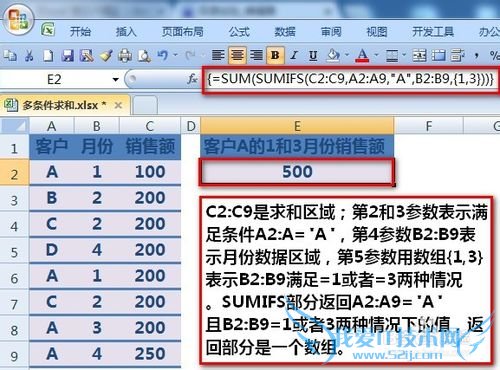
Task: Click the Merge and Center icon
Action: (x=419, y=55)
